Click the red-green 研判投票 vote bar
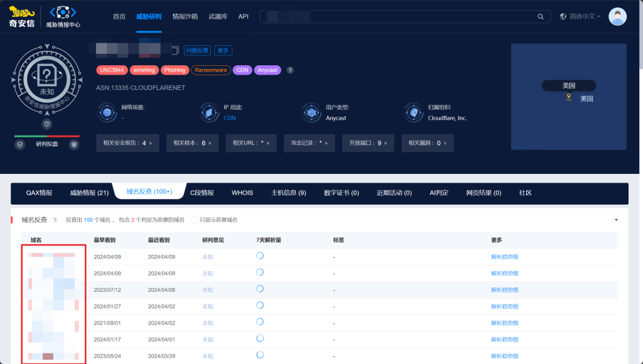This screenshot has height=364, width=643. pos(47,136)
